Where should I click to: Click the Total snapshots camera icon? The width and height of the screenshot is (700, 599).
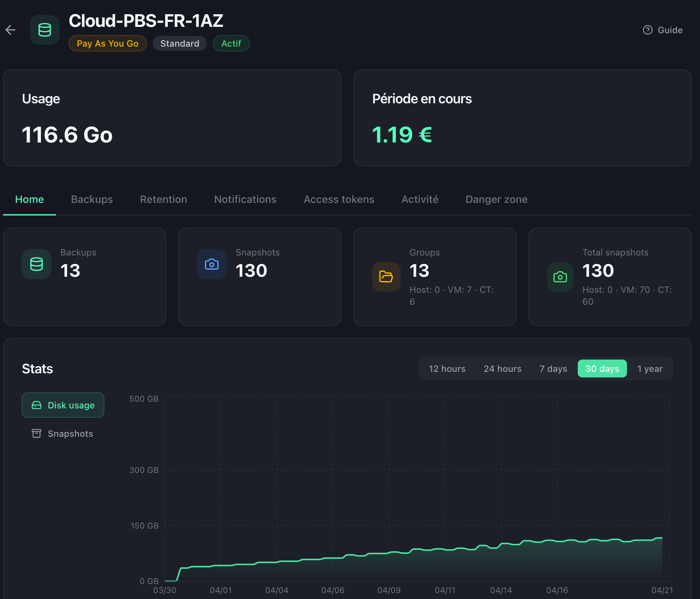(560, 277)
